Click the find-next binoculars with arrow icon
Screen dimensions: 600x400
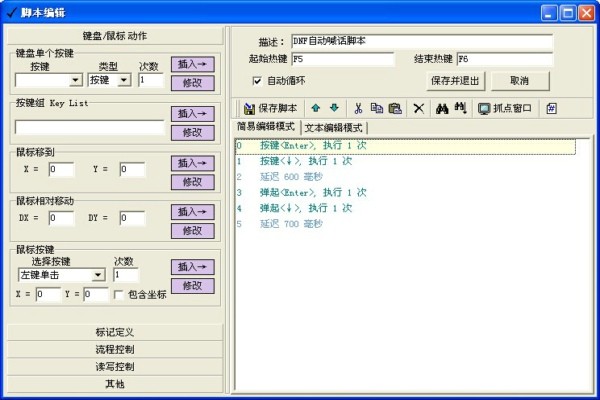[x=460, y=109]
